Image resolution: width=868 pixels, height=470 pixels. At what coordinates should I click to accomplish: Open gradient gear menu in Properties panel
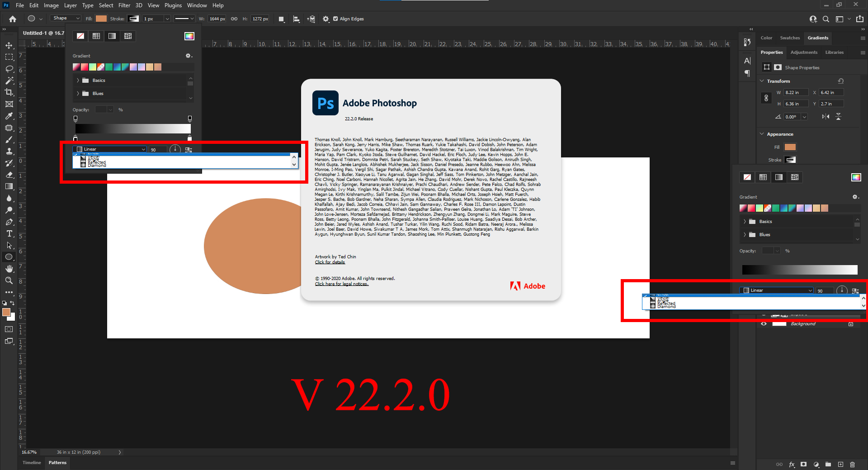(855, 197)
